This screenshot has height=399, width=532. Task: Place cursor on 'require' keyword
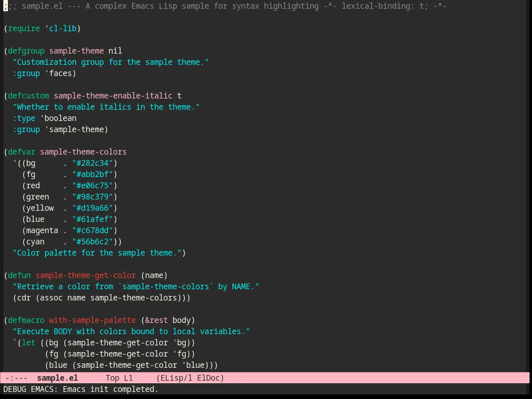[x=24, y=28]
